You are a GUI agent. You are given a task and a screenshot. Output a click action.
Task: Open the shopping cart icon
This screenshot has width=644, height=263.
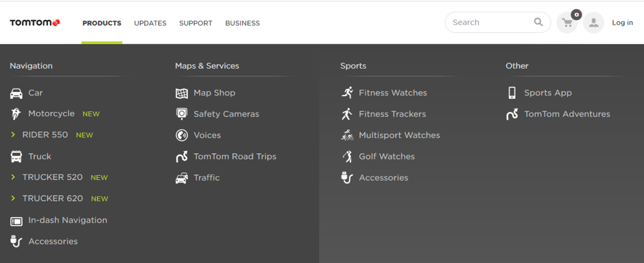pyautogui.click(x=567, y=23)
